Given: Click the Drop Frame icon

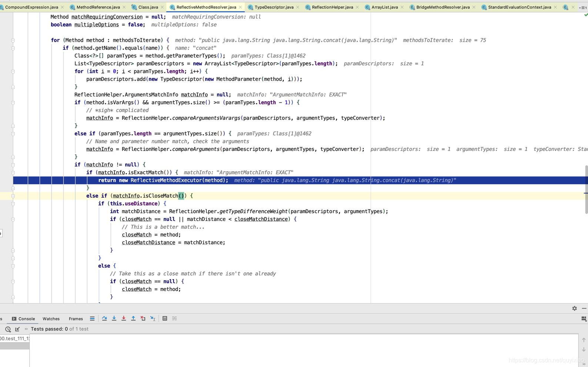Looking at the screenshot, I should [x=143, y=318].
